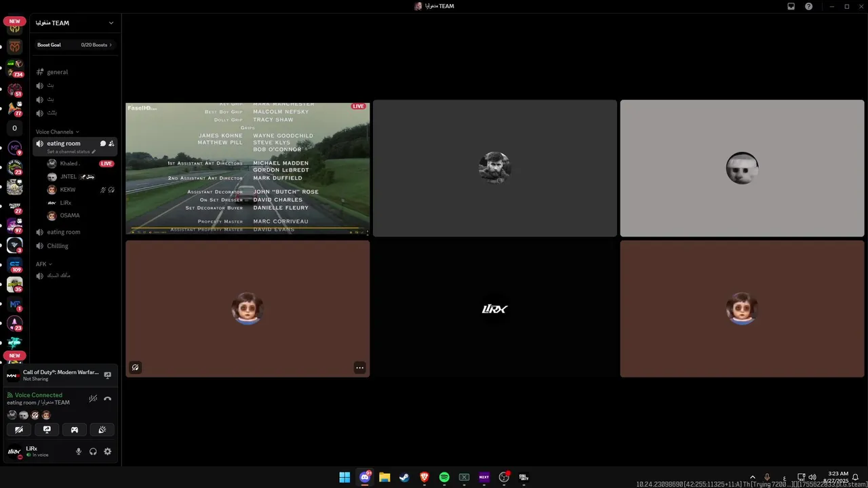
Task: Open Steam from the taskbar
Action: (x=404, y=477)
